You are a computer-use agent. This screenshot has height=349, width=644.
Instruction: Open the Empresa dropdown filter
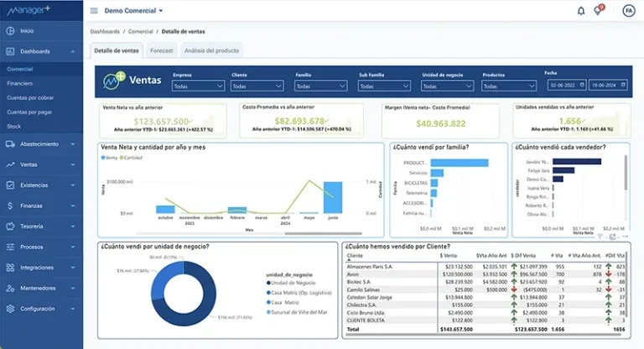[198, 86]
